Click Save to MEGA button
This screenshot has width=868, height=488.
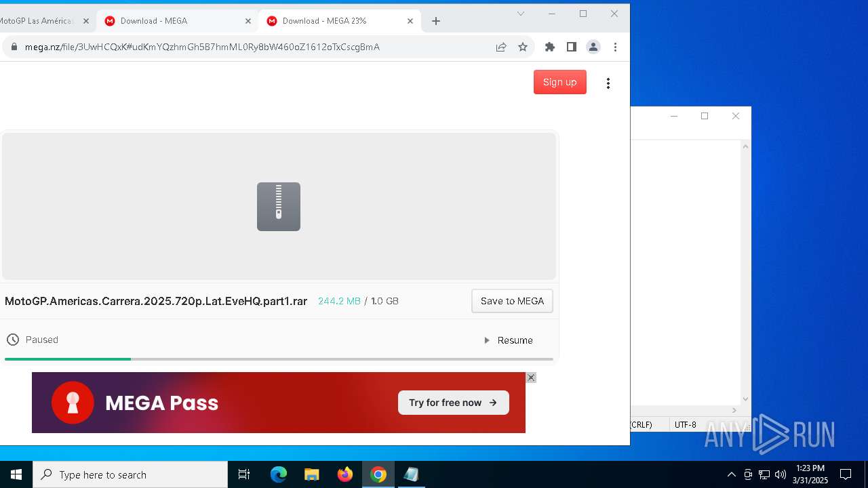(x=512, y=301)
